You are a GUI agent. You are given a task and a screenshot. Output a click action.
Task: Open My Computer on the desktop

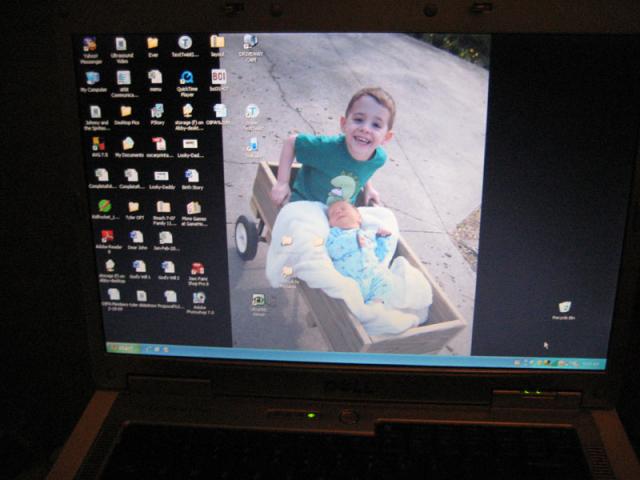coord(93,82)
